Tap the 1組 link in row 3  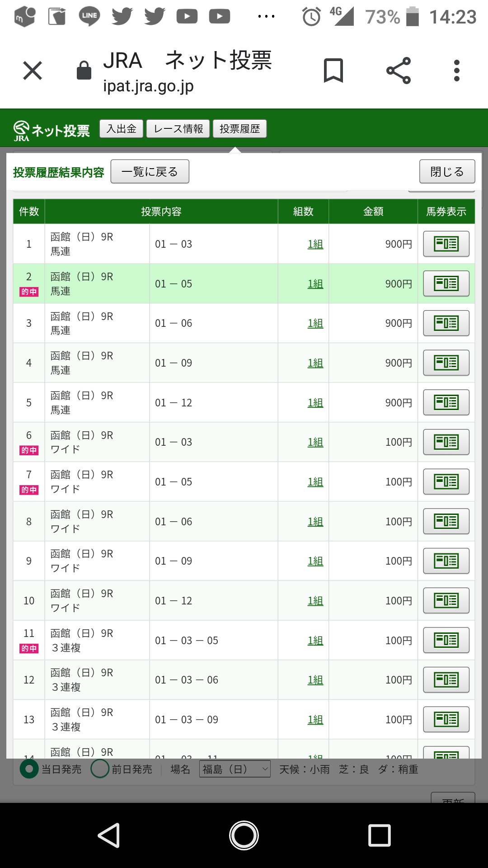[x=315, y=323]
